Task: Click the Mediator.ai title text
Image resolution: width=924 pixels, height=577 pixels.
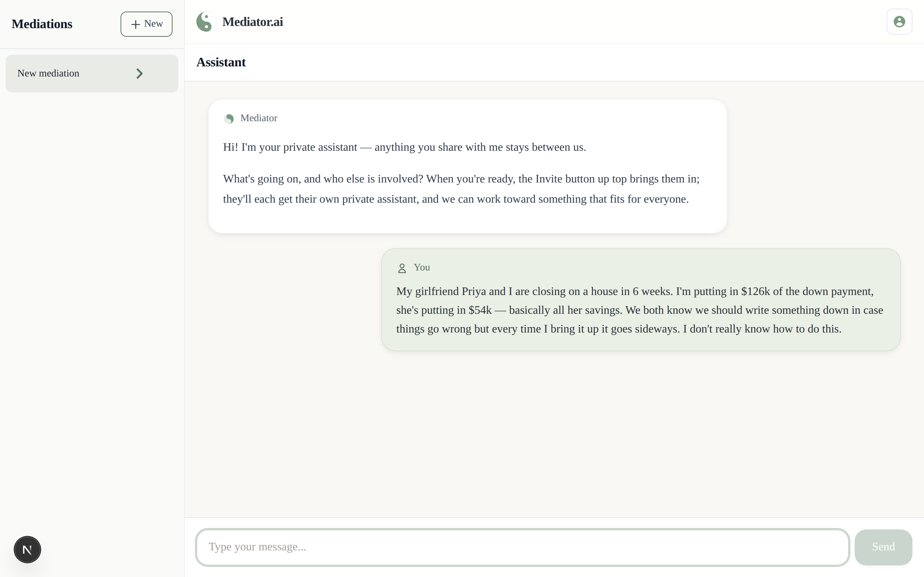Action: click(253, 21)
